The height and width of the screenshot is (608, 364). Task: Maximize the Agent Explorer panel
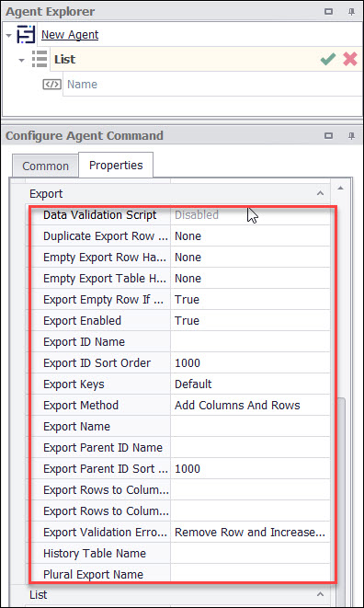click(x=329, y=12)
